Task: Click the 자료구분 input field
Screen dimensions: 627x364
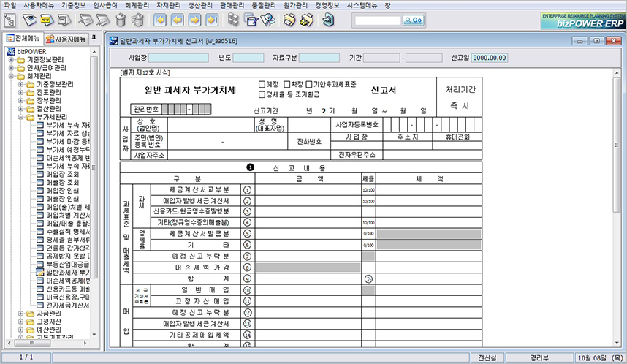Action: (319, 58)
